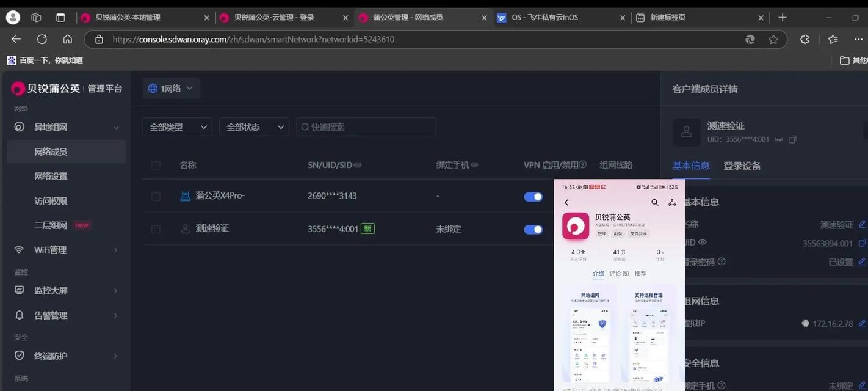Image resolution: width=868 pixels, height=391 pixels.
Task: Reload the page with the refresh icon
Action: [x=42, y=39]
